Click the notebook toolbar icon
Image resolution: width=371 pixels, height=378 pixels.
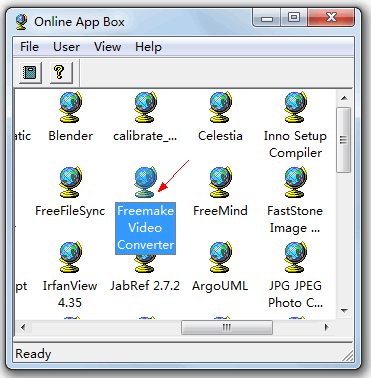[x=30, y=72]
